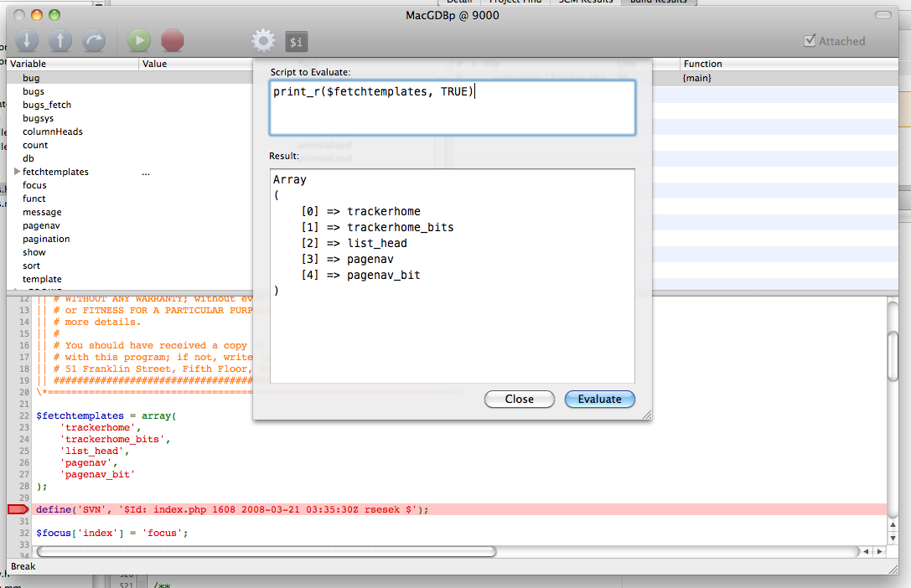Click the red breakpoint marker at line 30
Viewport: 911px width, 588px height.
[x=18, y=509]
